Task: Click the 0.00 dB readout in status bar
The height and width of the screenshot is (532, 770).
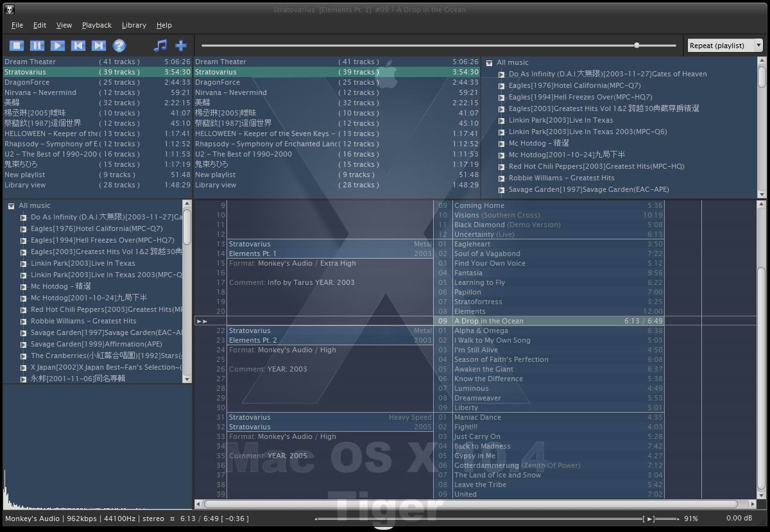Action: coord(739,519)
